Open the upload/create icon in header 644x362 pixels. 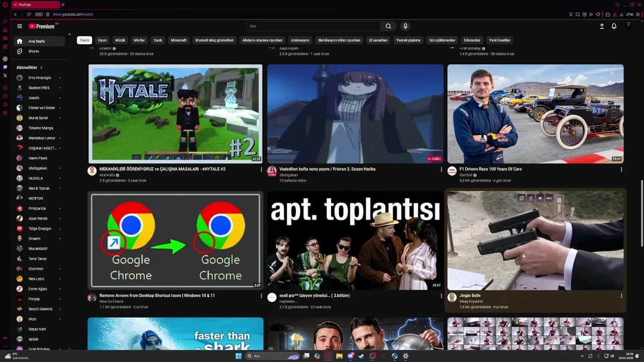click(x=602, y=26)
